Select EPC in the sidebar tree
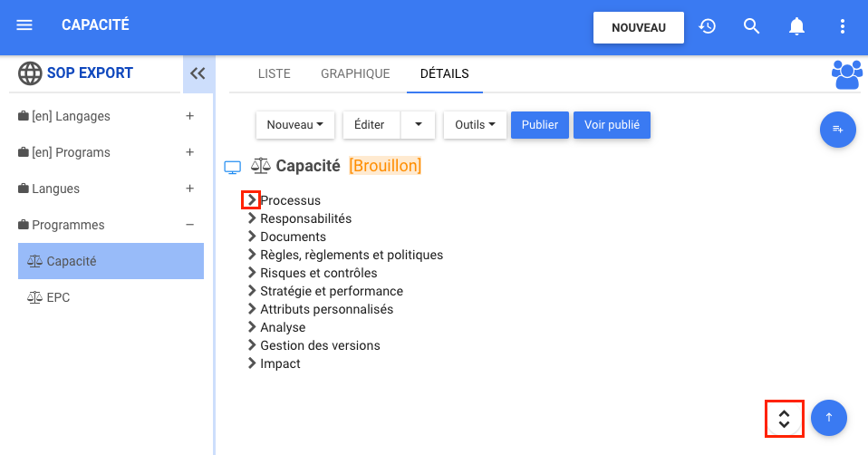Image resolution: width=868 pixels, height=455 pixels. pyautogui.click(x=58, y=297)
